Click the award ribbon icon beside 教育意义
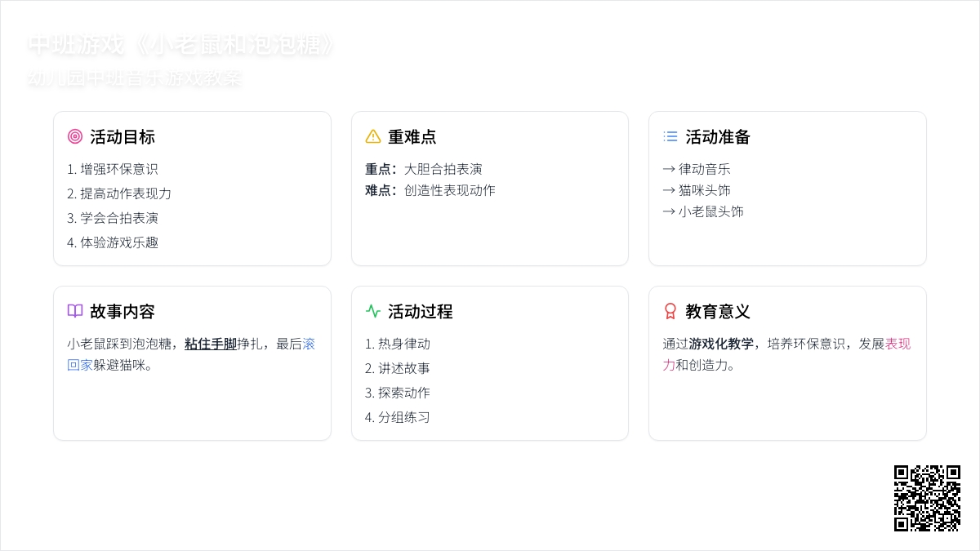This screenshot has width=980, height=551. (670, 312)
